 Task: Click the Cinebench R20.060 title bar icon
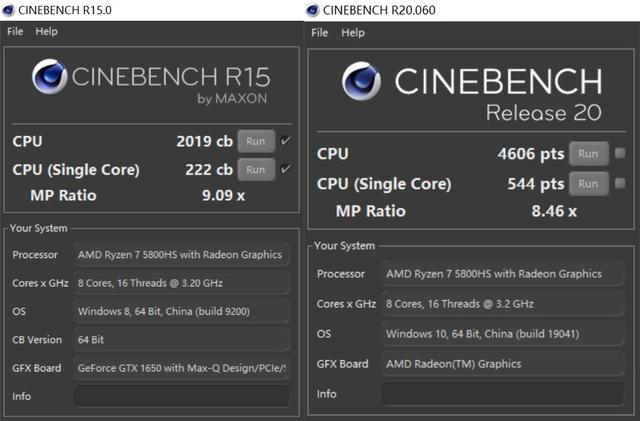[x=314, y=9]
